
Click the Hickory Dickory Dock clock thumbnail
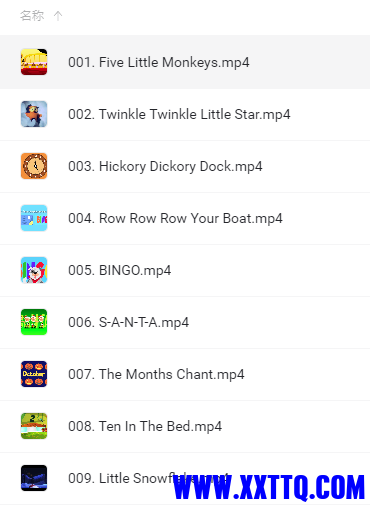[x=34, y=166]
